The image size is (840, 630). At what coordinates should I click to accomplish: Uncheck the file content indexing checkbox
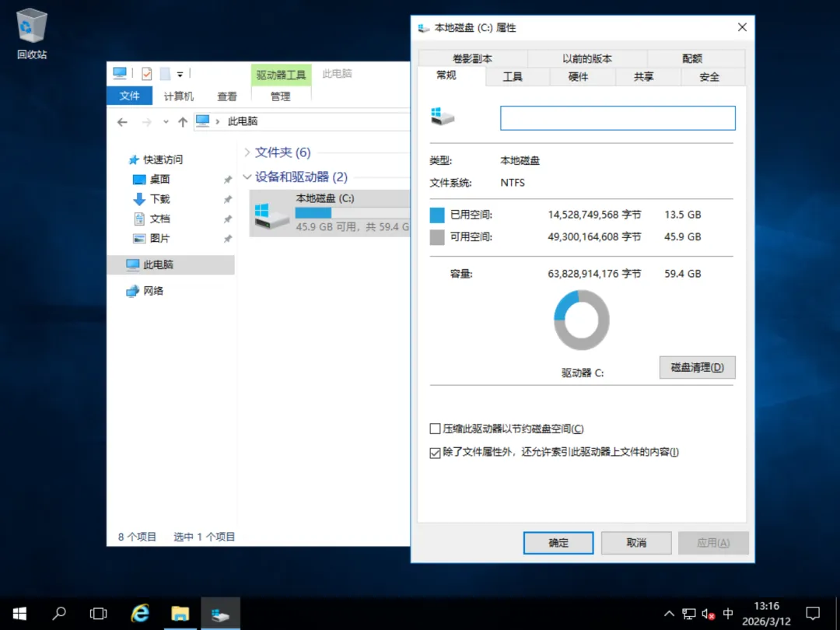[435, 453]
